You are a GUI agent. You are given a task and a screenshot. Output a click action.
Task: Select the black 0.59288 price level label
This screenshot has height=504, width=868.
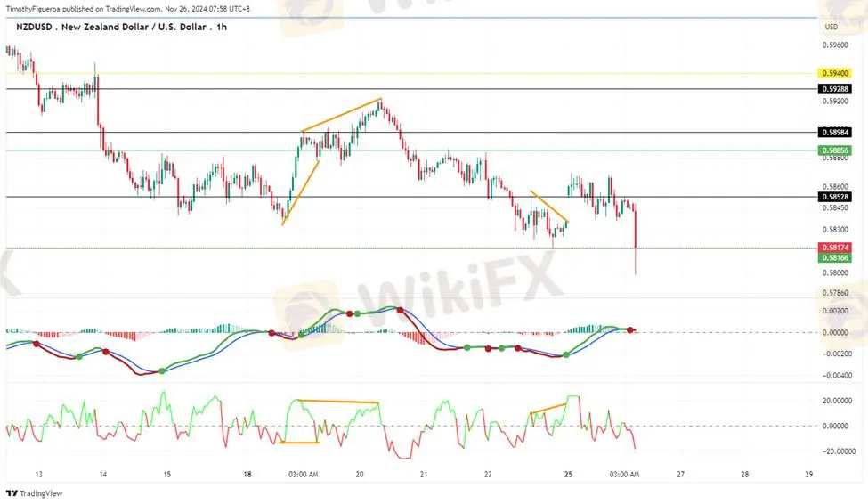pyautogui.click(x=835, y=89)
